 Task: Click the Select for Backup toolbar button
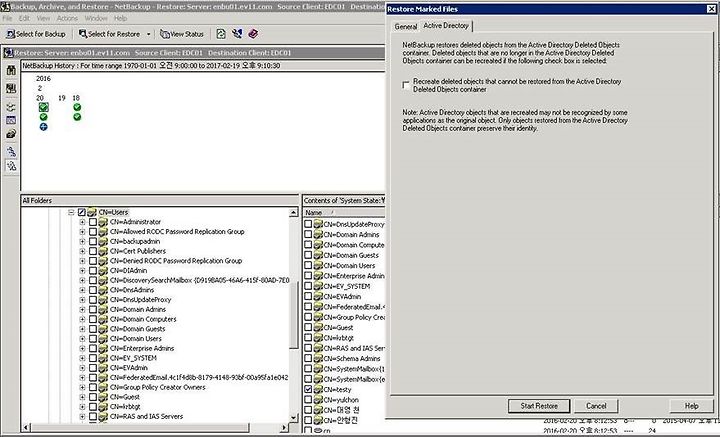pyautogui.click(x=36, y=34)
